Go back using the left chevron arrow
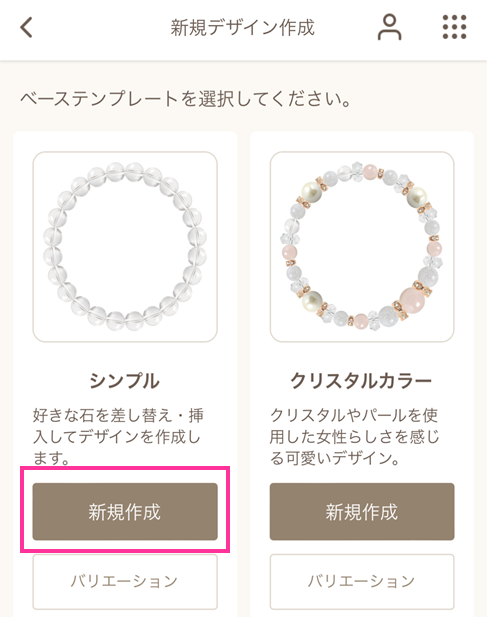 26,28
